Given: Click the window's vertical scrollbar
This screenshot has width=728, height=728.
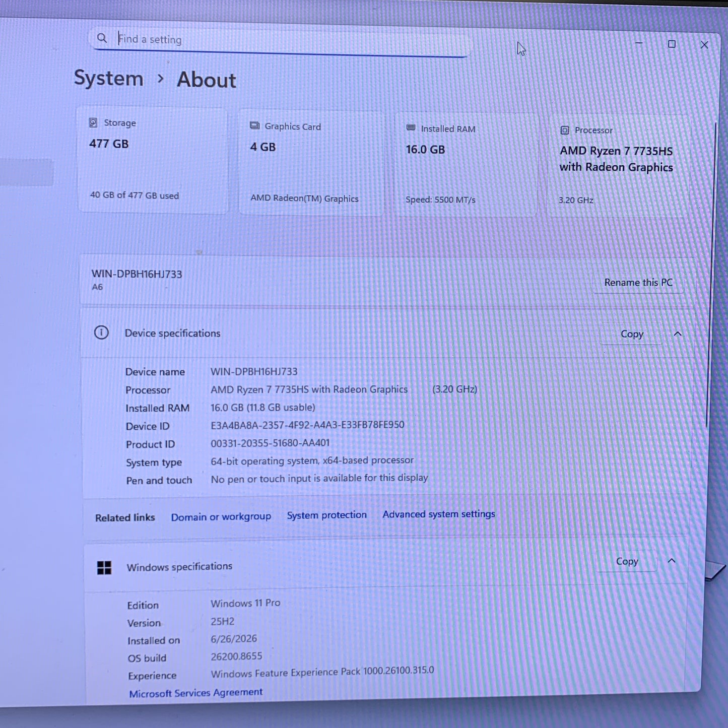Looking at the screenshot, I should coord(711,275).
